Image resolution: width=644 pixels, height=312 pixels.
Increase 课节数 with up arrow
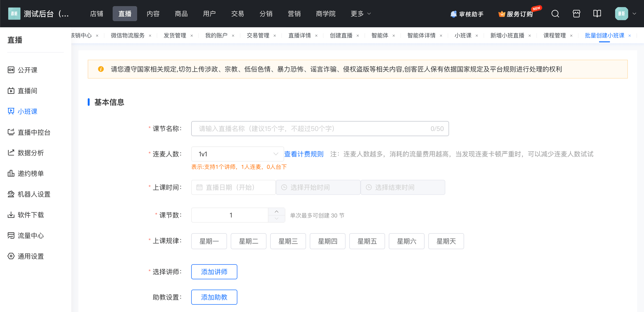pyautogui.click(x=277, y=211)
